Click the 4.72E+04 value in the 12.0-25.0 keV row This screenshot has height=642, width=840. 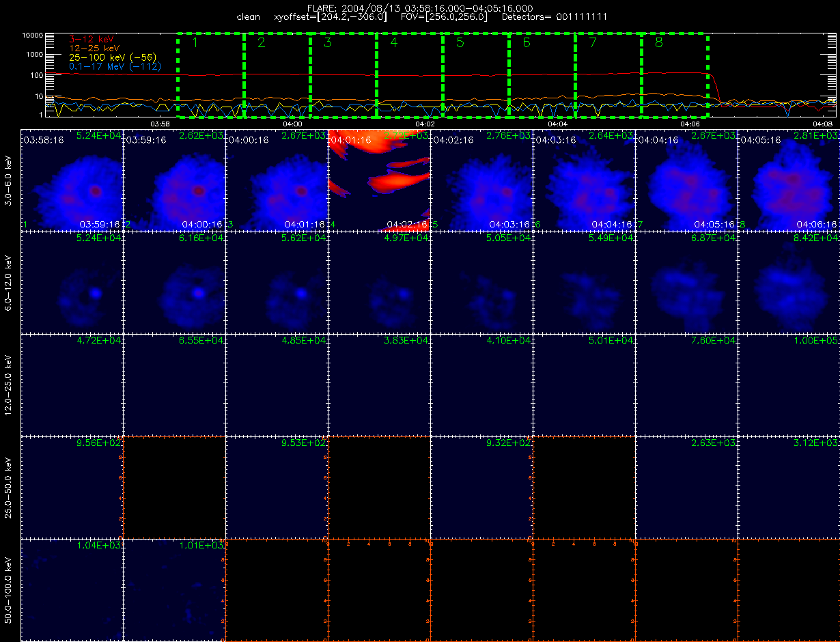point(100,341)
